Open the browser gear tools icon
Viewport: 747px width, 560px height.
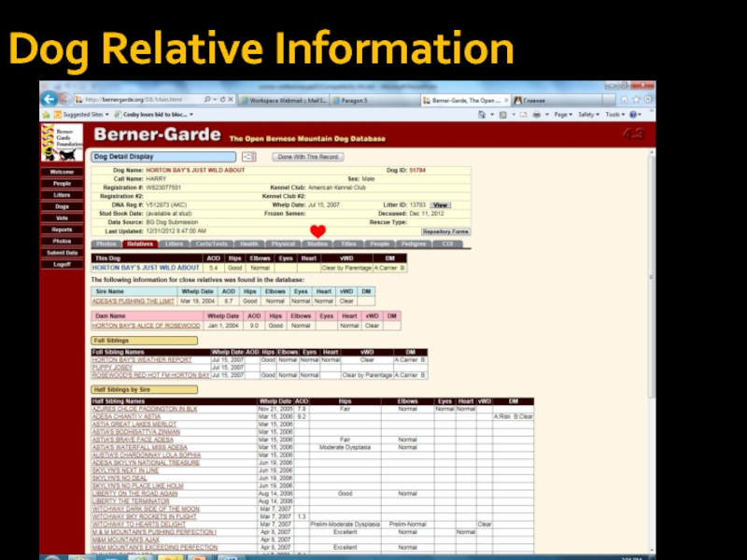(648, 100)
